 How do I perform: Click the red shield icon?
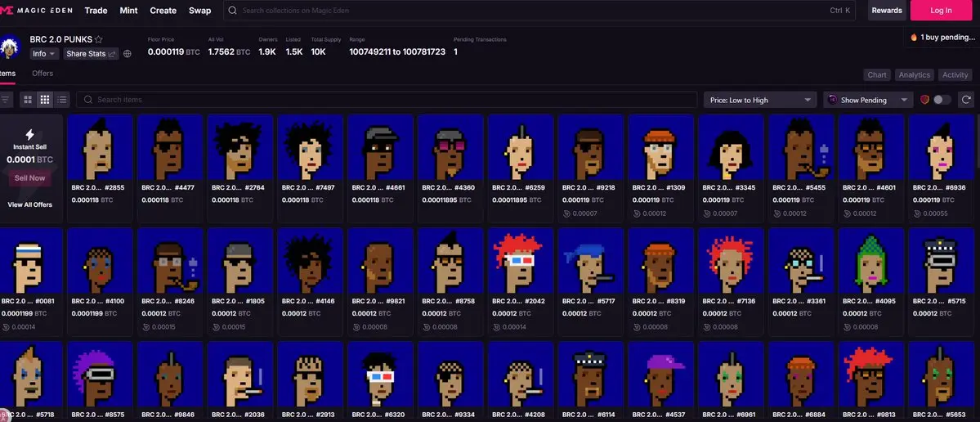(x=925, y=100)
